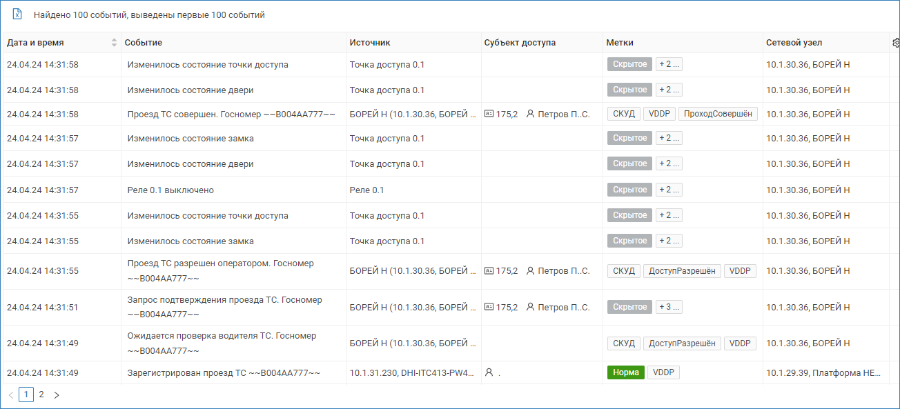
Task: Sort events by the Дата и время arrows
Action: 114,42
